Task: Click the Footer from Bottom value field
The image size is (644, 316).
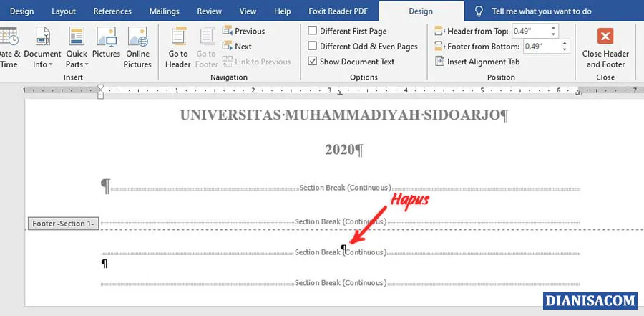Action: [x=542, y=46]
